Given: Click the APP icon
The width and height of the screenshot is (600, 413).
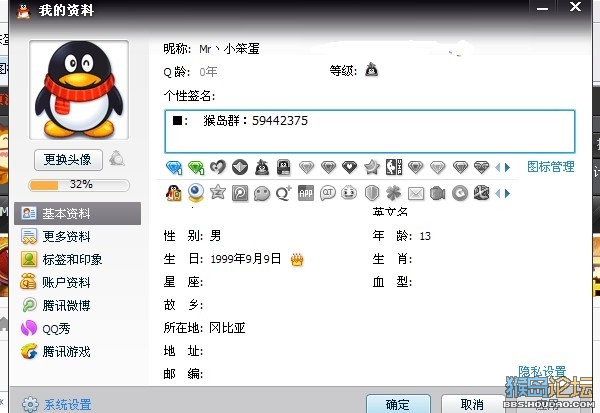Looking at the screenshot, I should pos(306,193).
